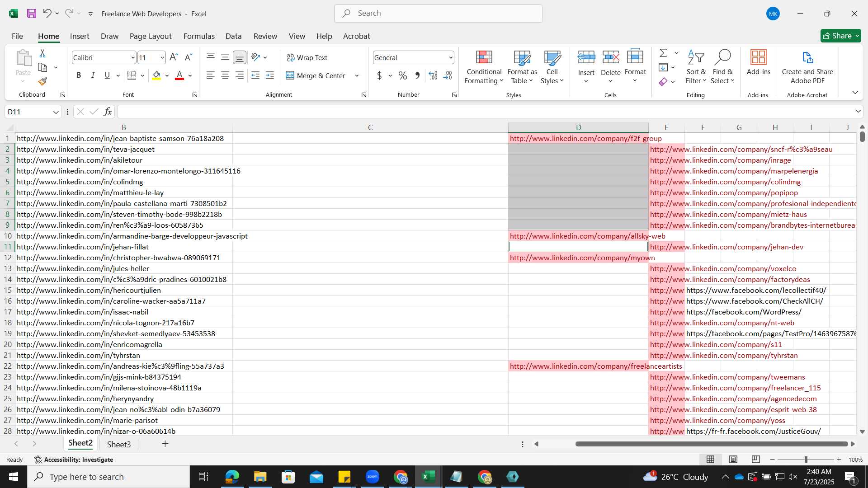Click the Decrease Indent icon
Image resolution: width=868 pixels, height=488 pixels.
click(x=255, y=75)
